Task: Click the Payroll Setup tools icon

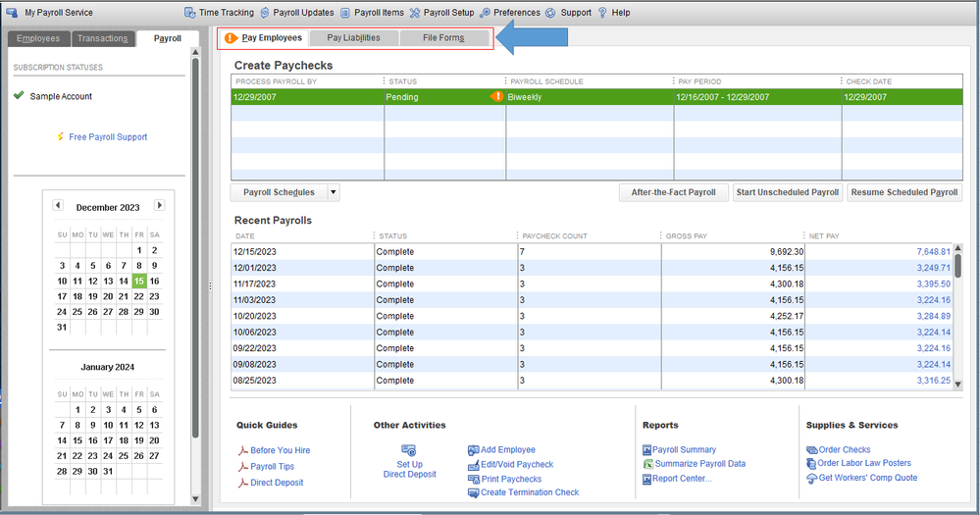Action: (x=415, y=13)
